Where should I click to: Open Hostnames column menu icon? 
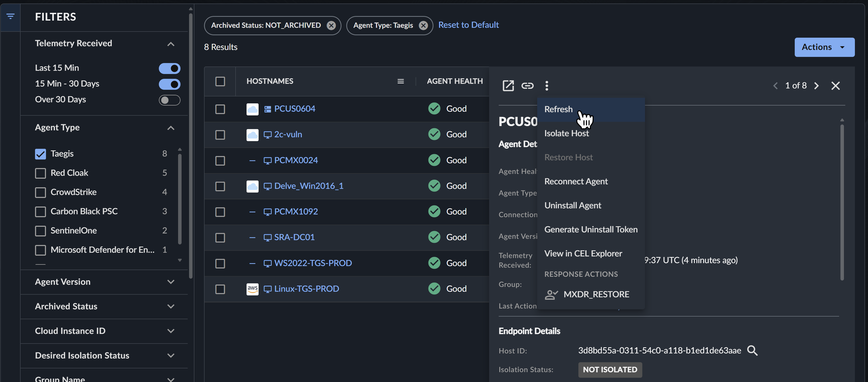400,81
